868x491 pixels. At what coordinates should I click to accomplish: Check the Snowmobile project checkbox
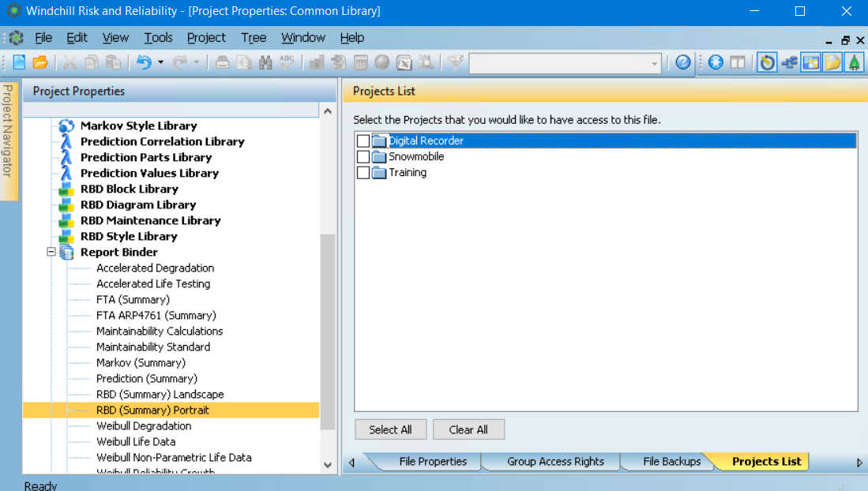click(x=363, y=156)
